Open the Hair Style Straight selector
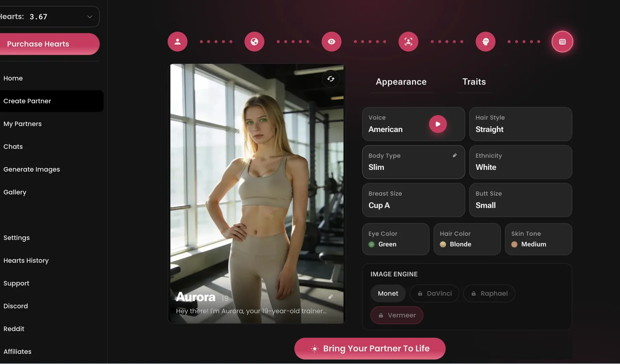Viewport: 620px width, 364px height. (x=520, y=124)
